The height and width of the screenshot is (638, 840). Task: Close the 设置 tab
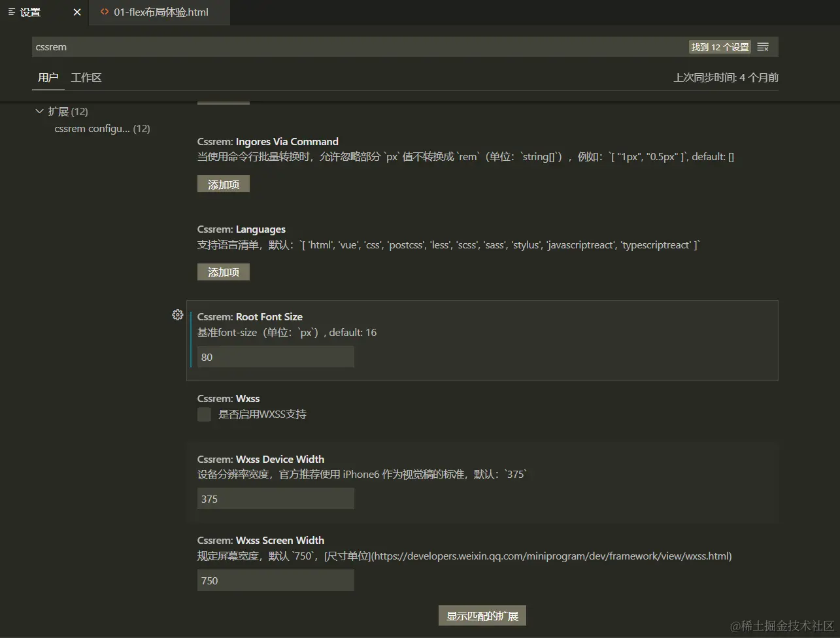[76, 12]
